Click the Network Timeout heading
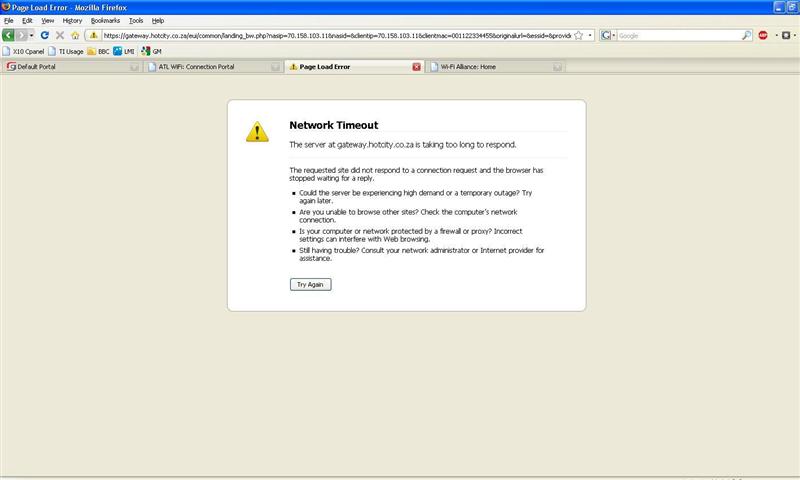This screenshot has width=800, height=480. click(334, 125)
